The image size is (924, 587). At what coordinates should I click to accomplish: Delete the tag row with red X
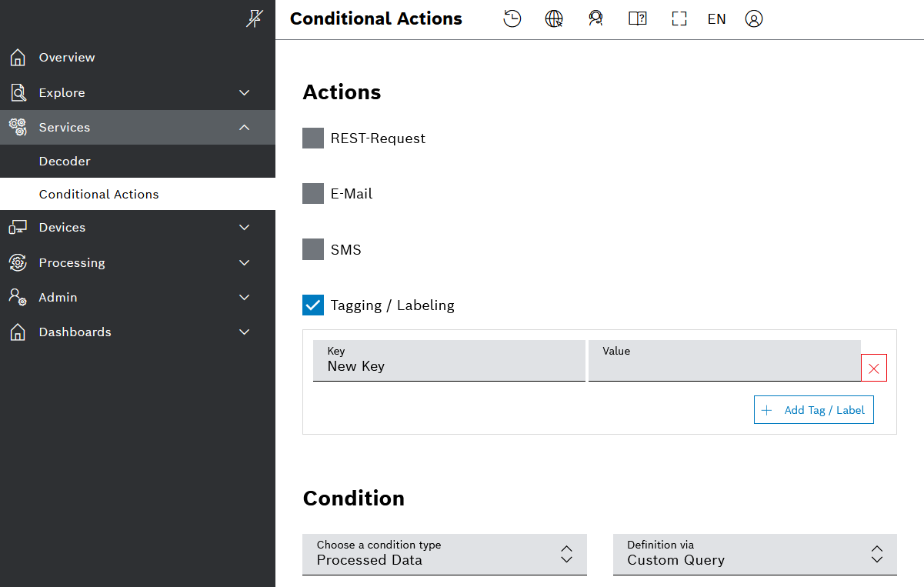[x=874, y=369]
